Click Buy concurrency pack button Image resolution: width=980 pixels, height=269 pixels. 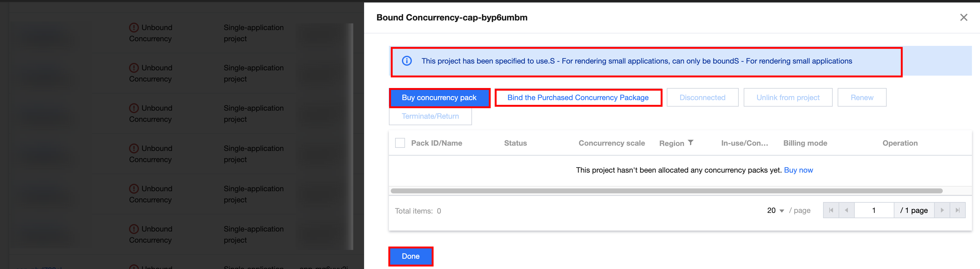439,98
